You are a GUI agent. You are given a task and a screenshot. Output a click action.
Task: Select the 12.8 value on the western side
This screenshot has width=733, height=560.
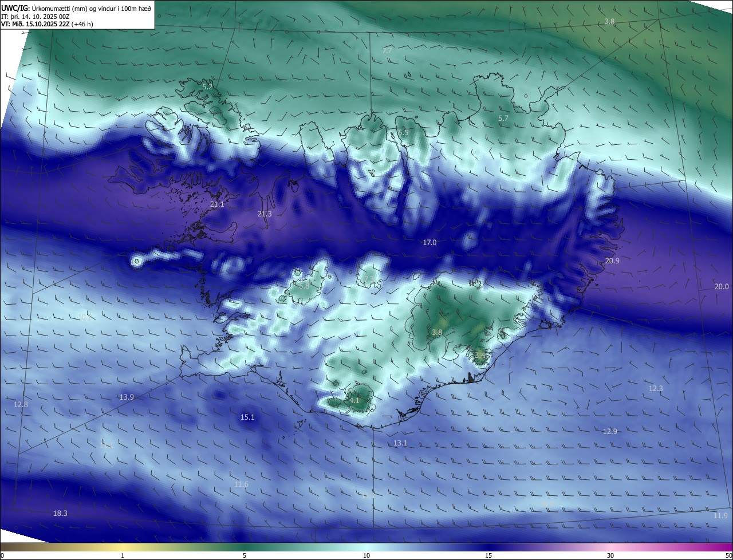pos(21,405)
